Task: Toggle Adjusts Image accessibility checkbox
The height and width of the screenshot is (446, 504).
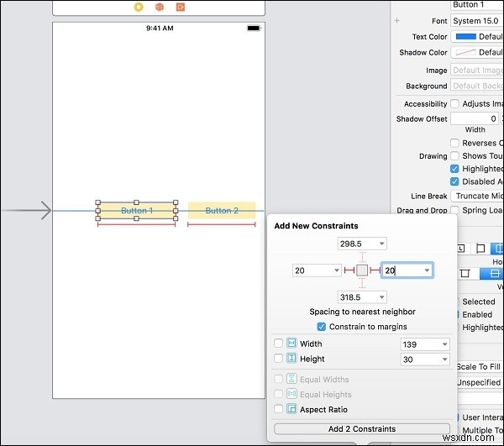Action: coord(454,104)
